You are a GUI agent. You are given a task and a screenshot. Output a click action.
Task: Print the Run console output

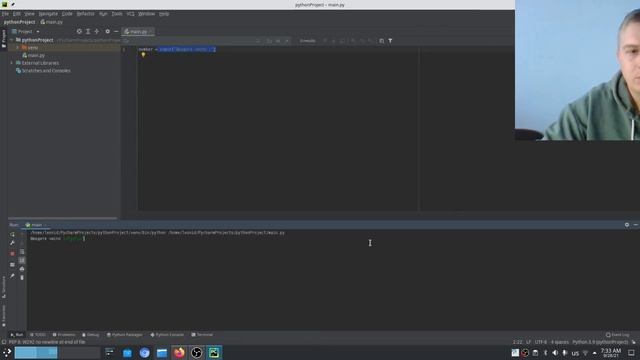coord(22,269)
